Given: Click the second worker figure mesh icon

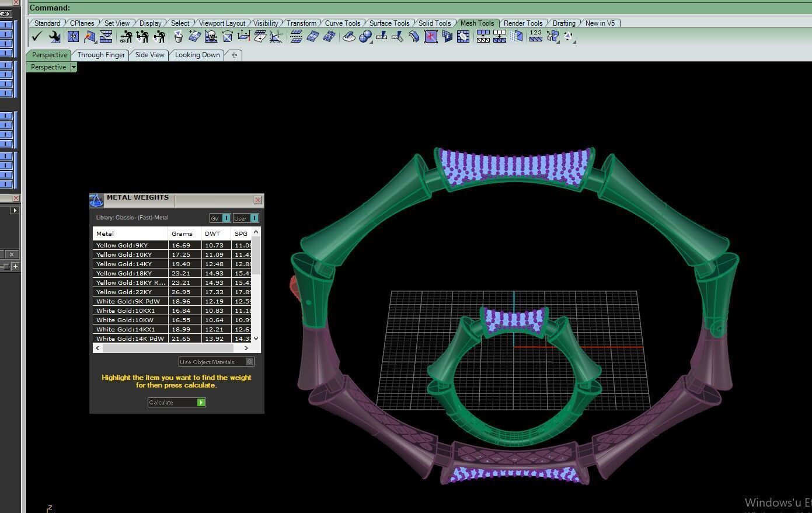Looking at the screenshot, I should [143, 37].
